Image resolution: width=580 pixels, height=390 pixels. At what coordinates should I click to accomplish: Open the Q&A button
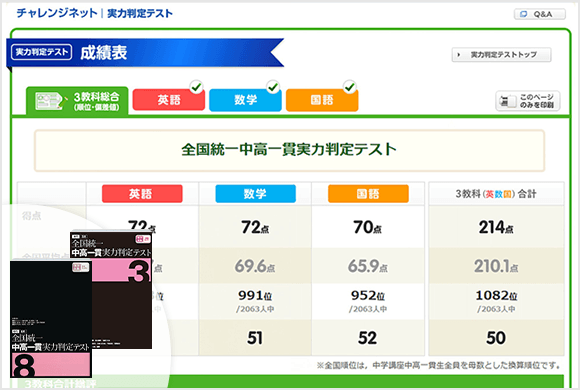click(540, 14)
